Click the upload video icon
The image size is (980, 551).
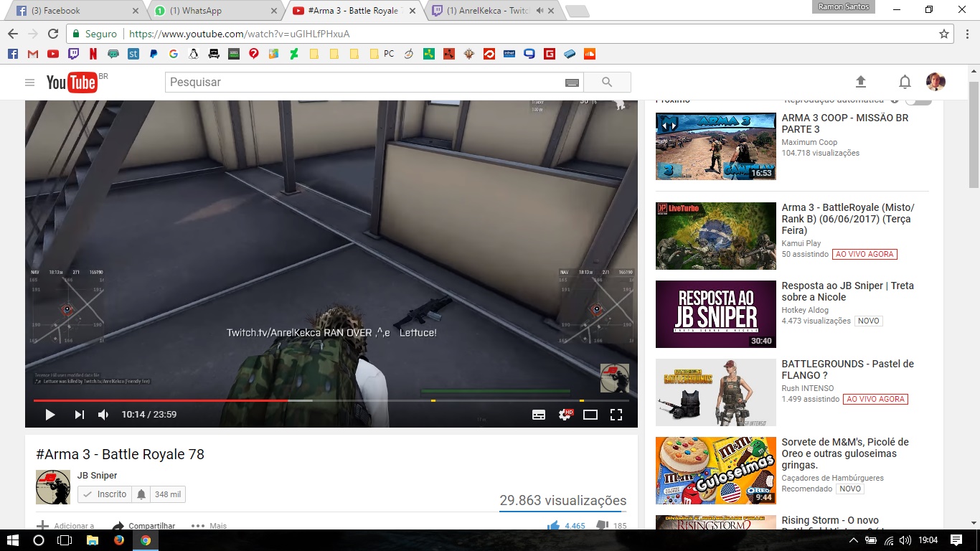coord(861,82)
